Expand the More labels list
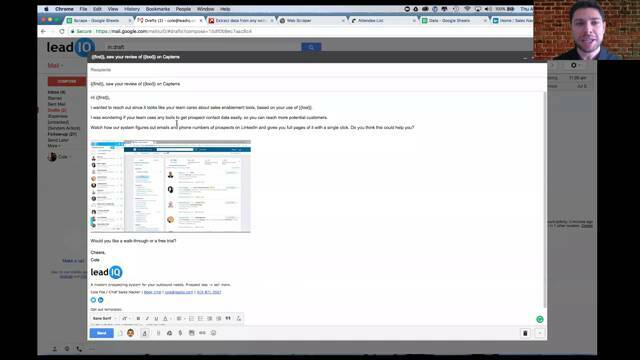The height and width of the screenshot is (360, 640). pyautogui.click(x=53, y=146)
